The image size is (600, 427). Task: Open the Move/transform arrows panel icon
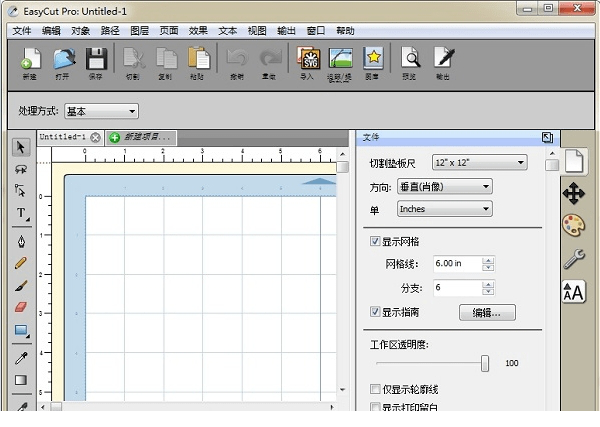[574, 193]
